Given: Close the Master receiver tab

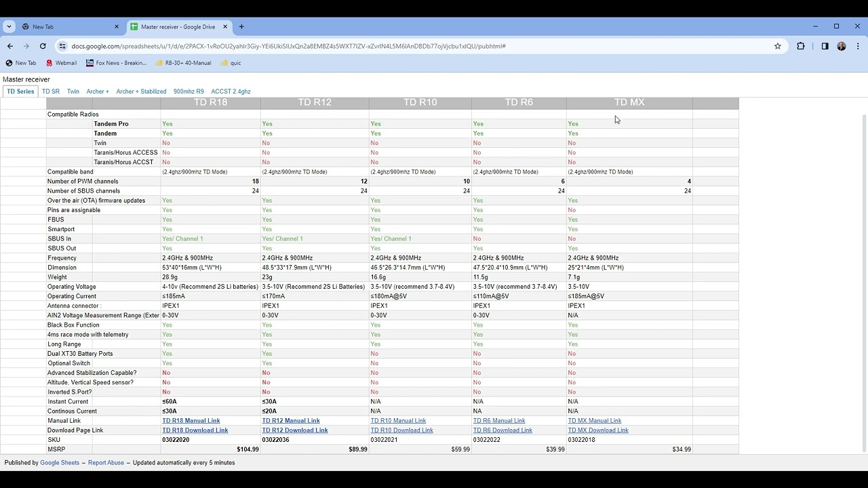Looking at the screenshot, I should tap(225, 27).
